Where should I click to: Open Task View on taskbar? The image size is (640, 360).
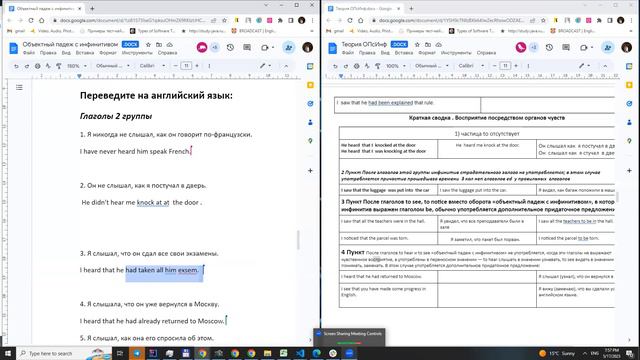[x=120, y=353]
